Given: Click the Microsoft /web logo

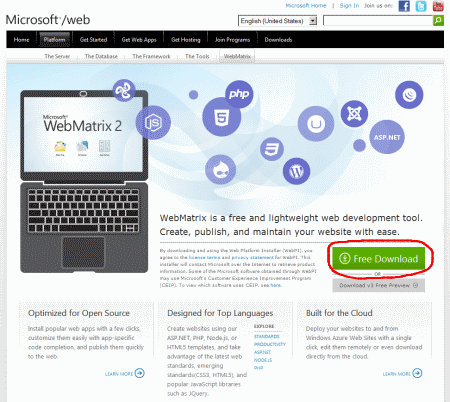Looking at the screenshot, I should (48, 20).
